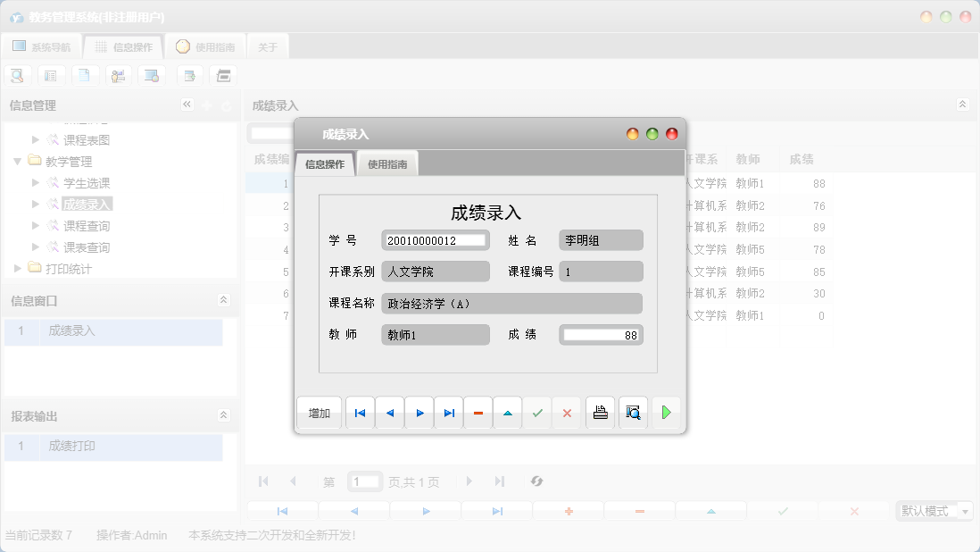Click the refresh icon below the records table
Screen dimensions: 980x552
[x=536, y=481]
